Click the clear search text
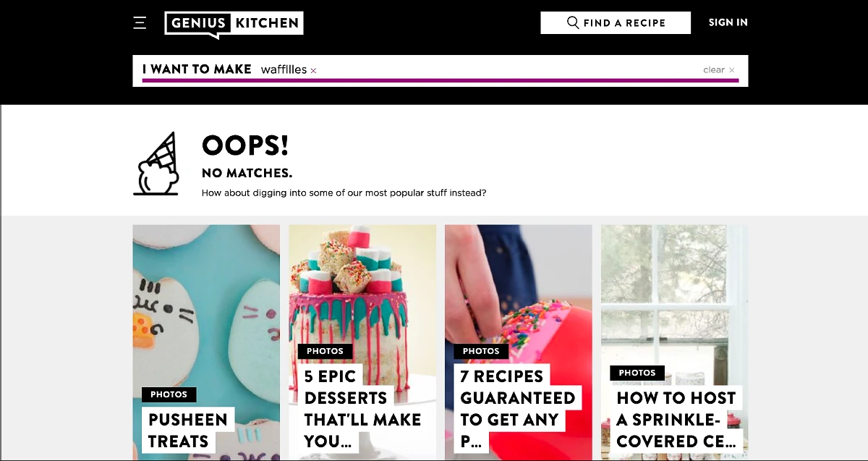This screenshot has width=868, height=461. [713, 70]
